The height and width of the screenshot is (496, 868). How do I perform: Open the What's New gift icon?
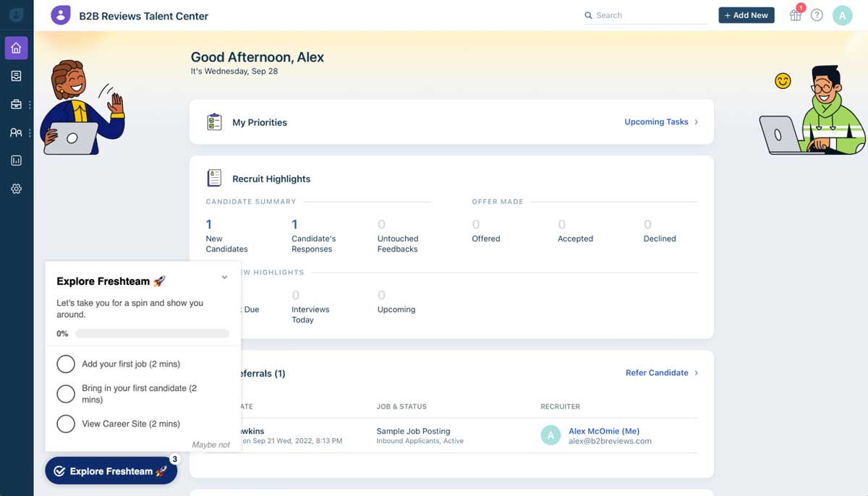click(x=795, y=15)
